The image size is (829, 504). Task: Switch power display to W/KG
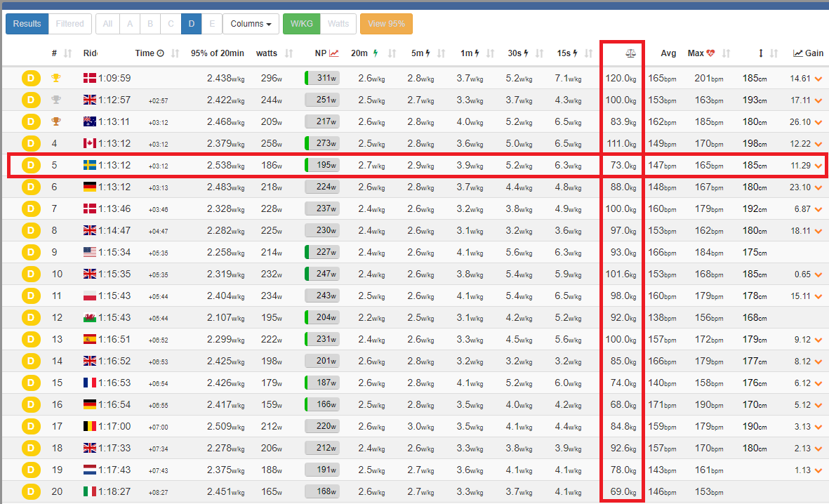(301, 24)
